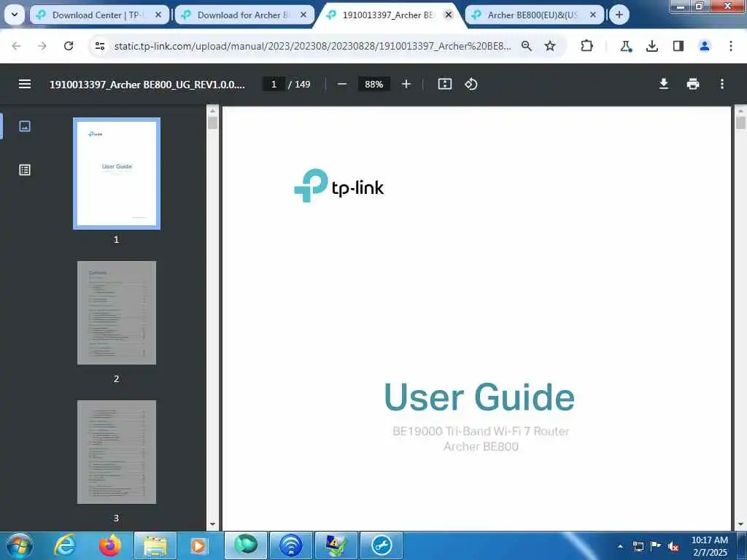Click document scrollbar up arrow

point(740,111)
